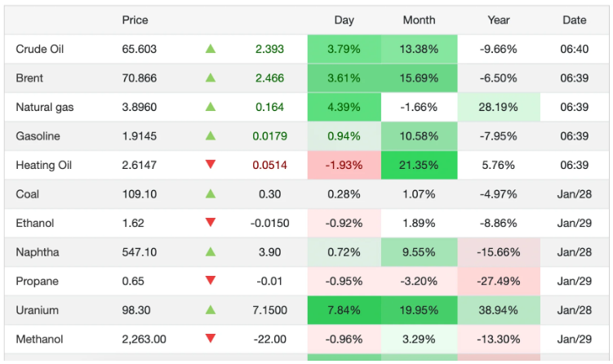Click Heating Oil's 21.35% month cell
The width and height of the screenshot is (613, 364).
419,165
